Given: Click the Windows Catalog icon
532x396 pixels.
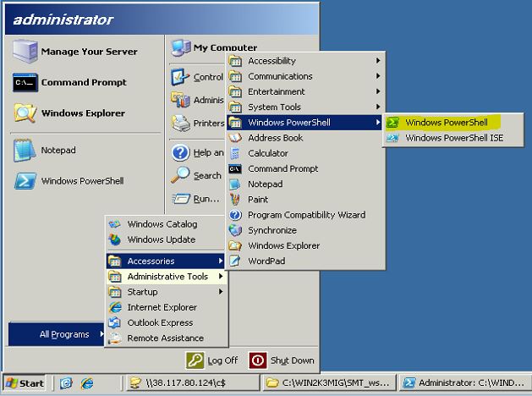Looking at the screenshot, I should click(x=114, y=224).
